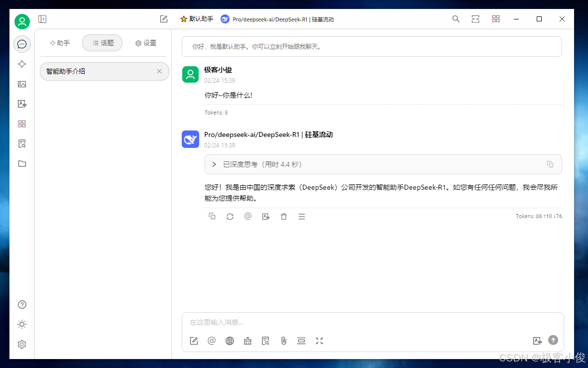The height and width of the screenshot is (368, 588).
Task: Click the message input field
Action: coord(372,322)
